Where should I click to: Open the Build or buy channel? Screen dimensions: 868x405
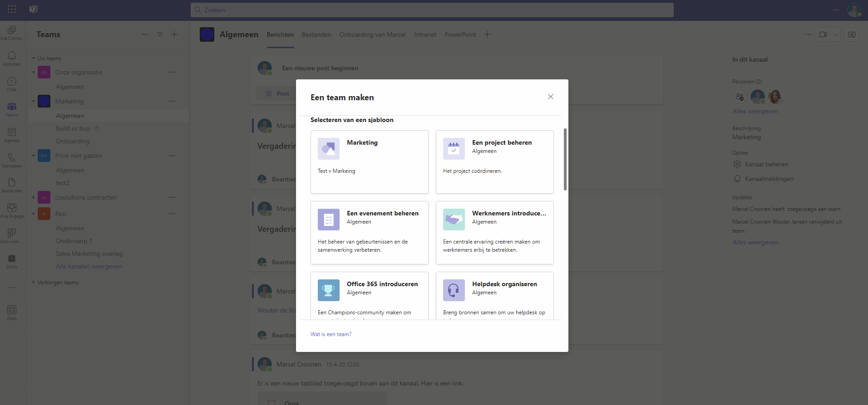[73, 128]
